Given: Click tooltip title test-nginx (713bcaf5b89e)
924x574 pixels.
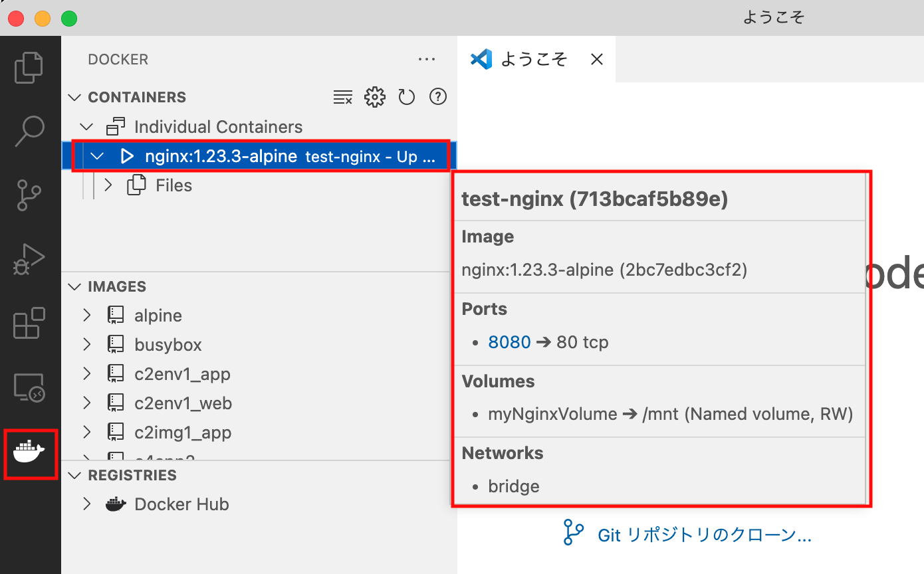Looking at the screenshot, I should [x=594, y=199].
